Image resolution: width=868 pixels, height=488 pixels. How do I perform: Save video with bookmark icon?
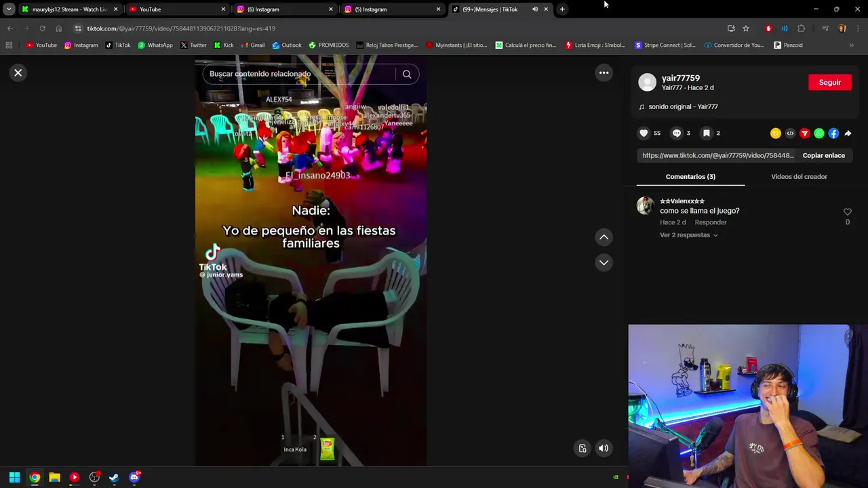pyautogui.click(x=706, y=134)
